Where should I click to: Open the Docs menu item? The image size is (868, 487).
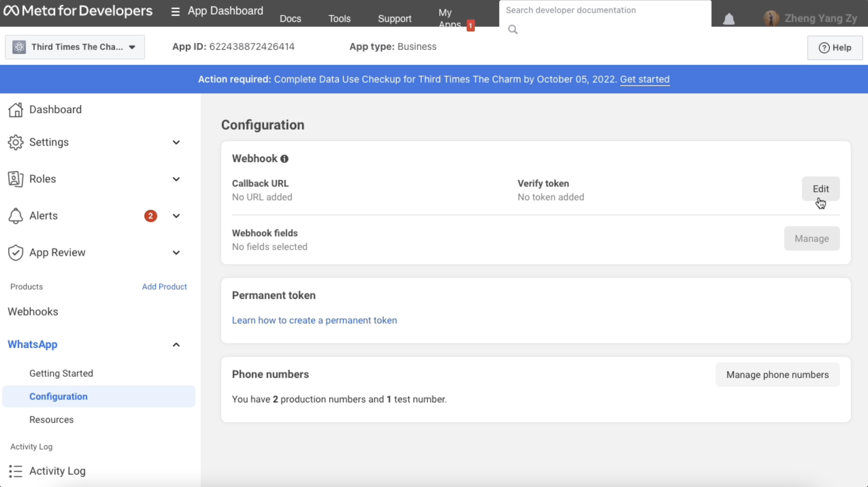[x=290, y=18]
